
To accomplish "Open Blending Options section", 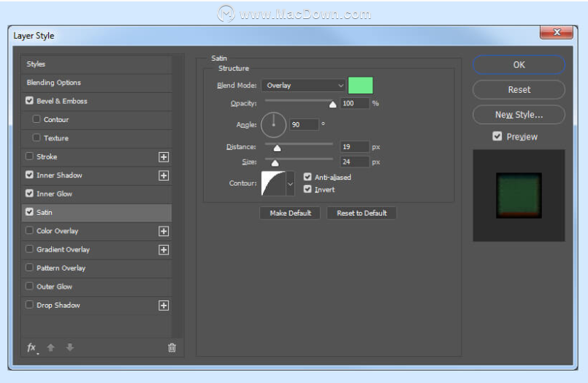I will [96, 83].
